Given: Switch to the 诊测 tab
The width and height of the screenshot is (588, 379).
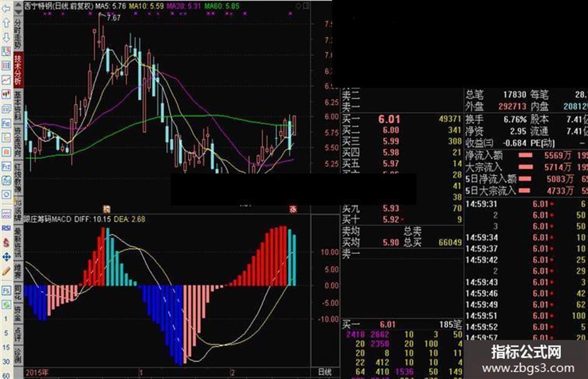Looking at the screenshot, I should point(18,355).
